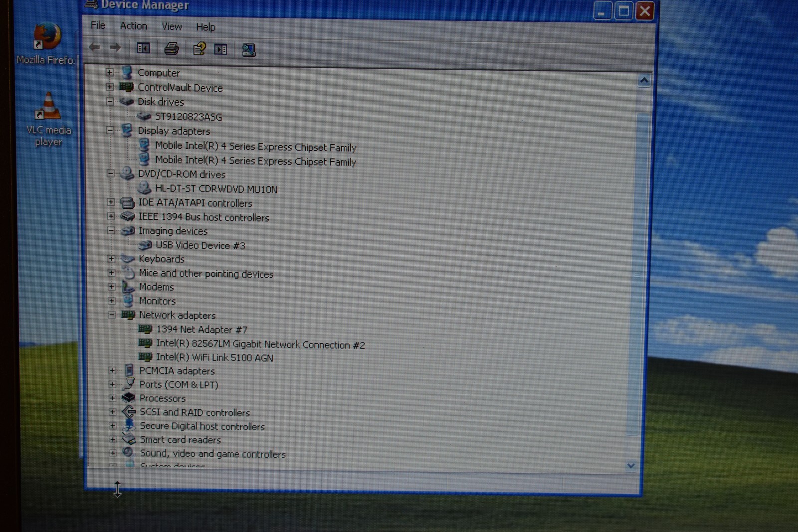Select Intel(R) 82567LM Gigabit Network Connection #2
The width and height of the screenshot is (798, 532).
click(x=260, y=345)
